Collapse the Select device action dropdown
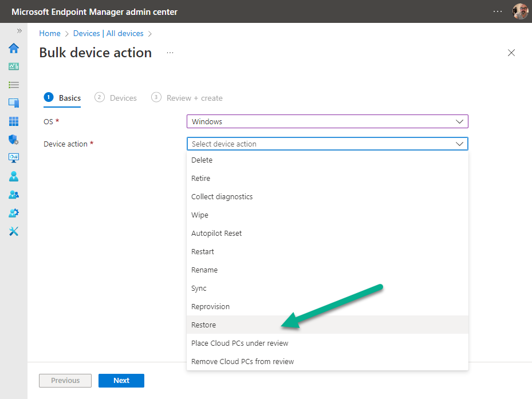 click(328, 144)
